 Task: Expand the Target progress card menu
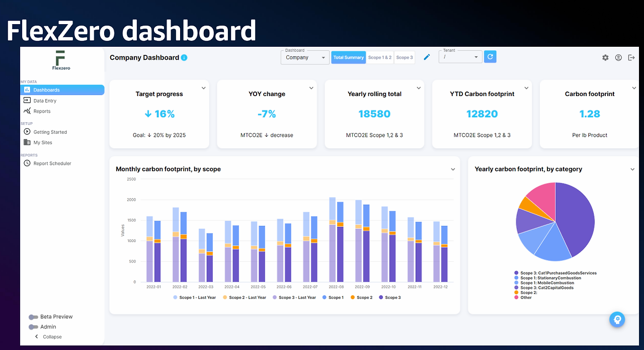tap(204, 88)
